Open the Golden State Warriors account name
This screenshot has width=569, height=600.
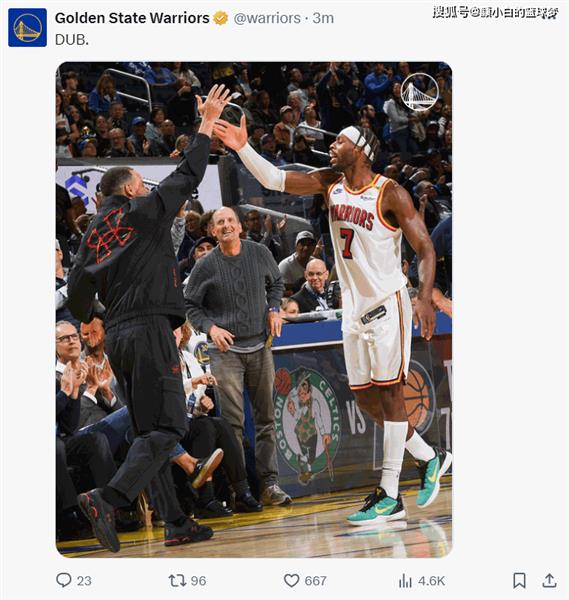[x=132, y=18]
